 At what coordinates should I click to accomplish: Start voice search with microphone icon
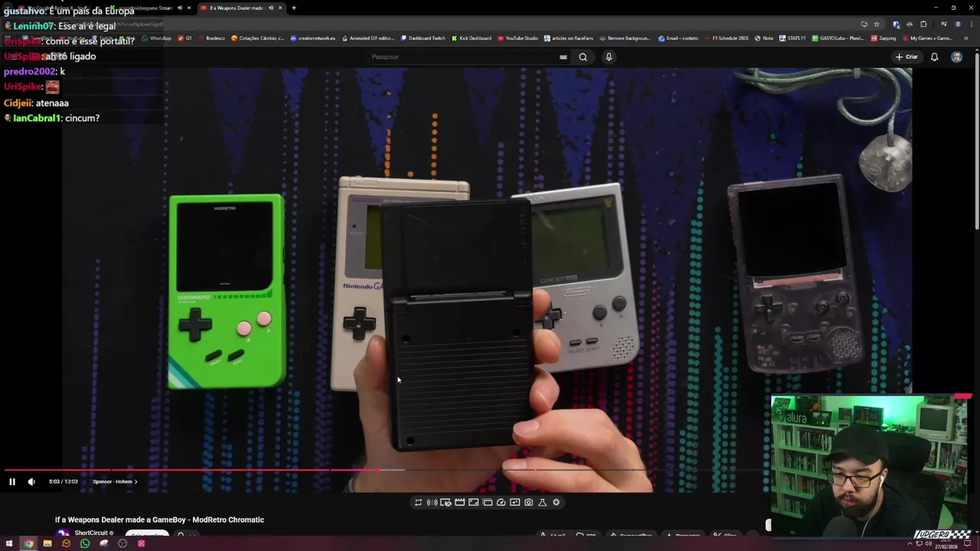(x=609, y=57)
